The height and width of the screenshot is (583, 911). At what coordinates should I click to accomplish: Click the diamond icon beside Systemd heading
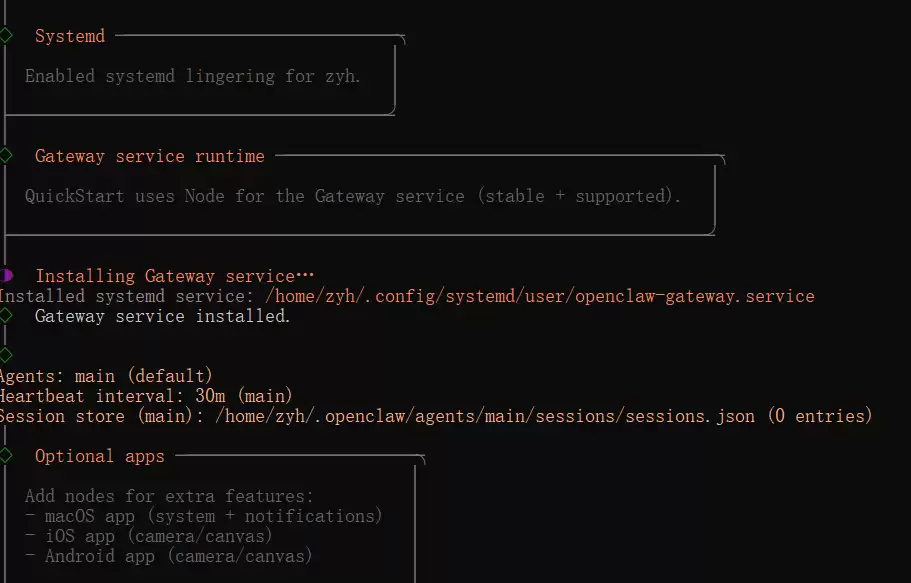tap(6, 35)
